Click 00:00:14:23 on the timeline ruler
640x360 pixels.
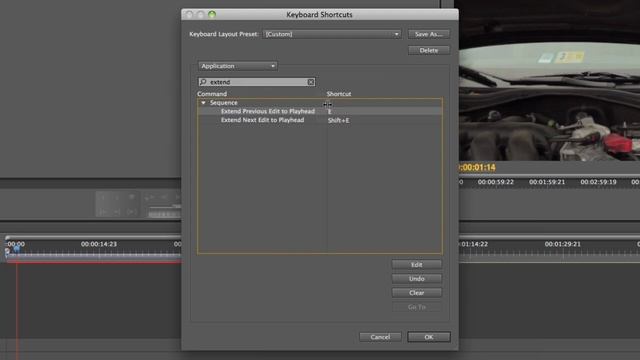[x=99, y=244]
